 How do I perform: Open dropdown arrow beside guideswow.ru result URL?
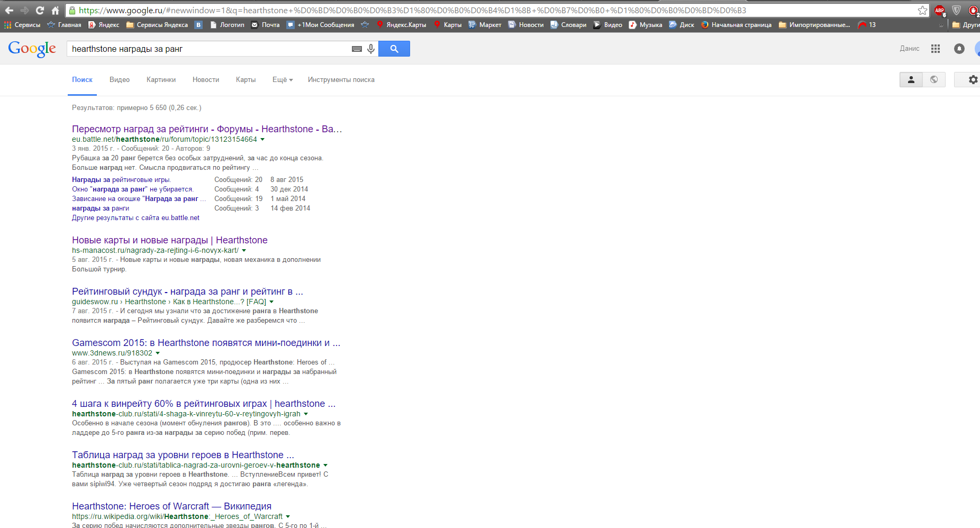[271, 302]
